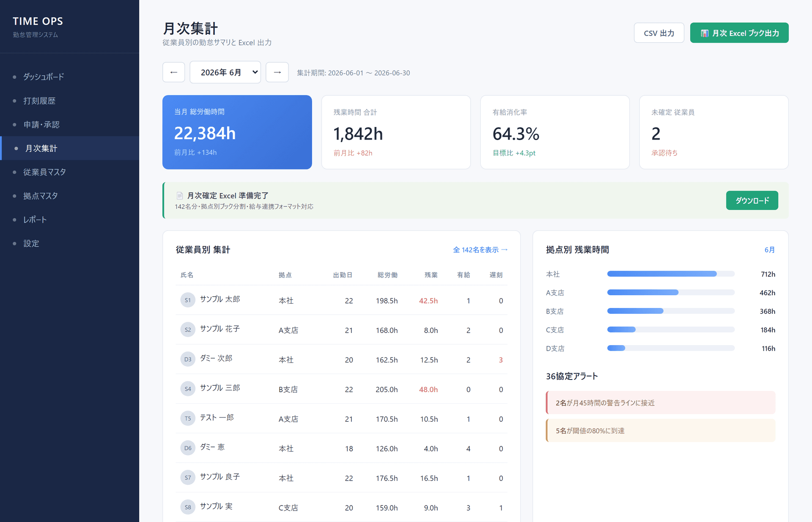Click the A支店 overtime bar
This screenshot has height=522, width=812.
tap(671, 293)
